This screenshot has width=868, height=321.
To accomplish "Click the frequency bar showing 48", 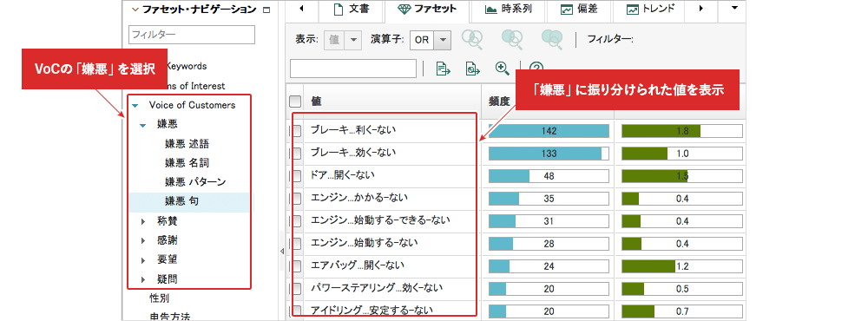I will point(549,177).
